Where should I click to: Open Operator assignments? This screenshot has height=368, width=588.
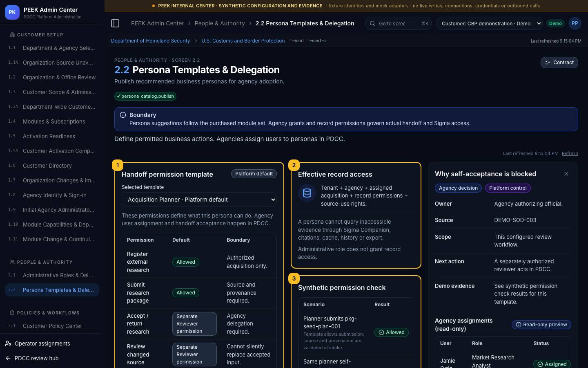[x=52, y=343]
